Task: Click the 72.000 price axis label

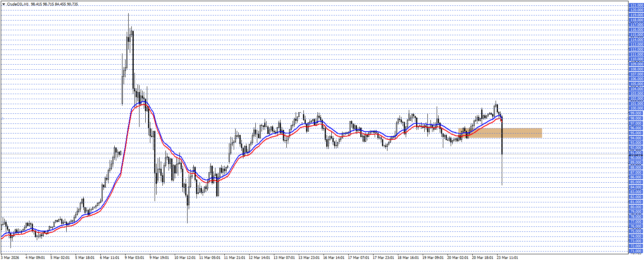Action: click(636, 246)
